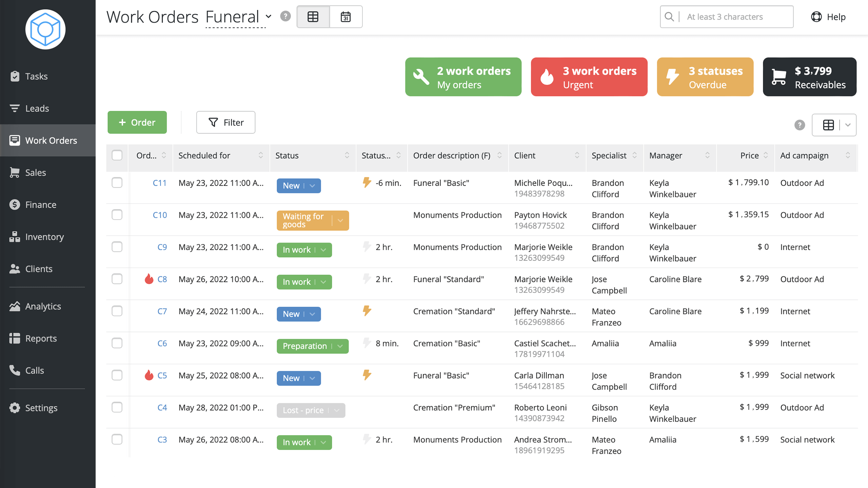Screen dimensions: 868x488
Task: Show Overdue statuses orange card
Action: point(705,77)
